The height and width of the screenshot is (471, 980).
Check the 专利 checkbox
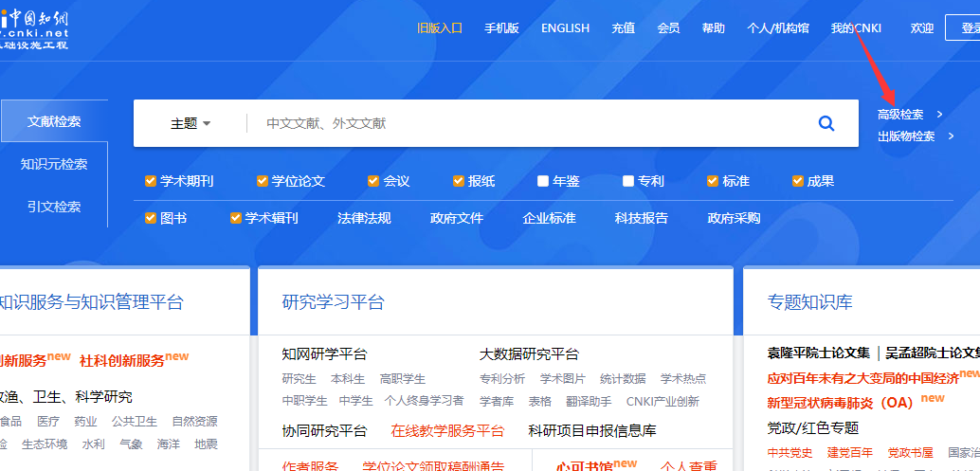click(628, 181)
